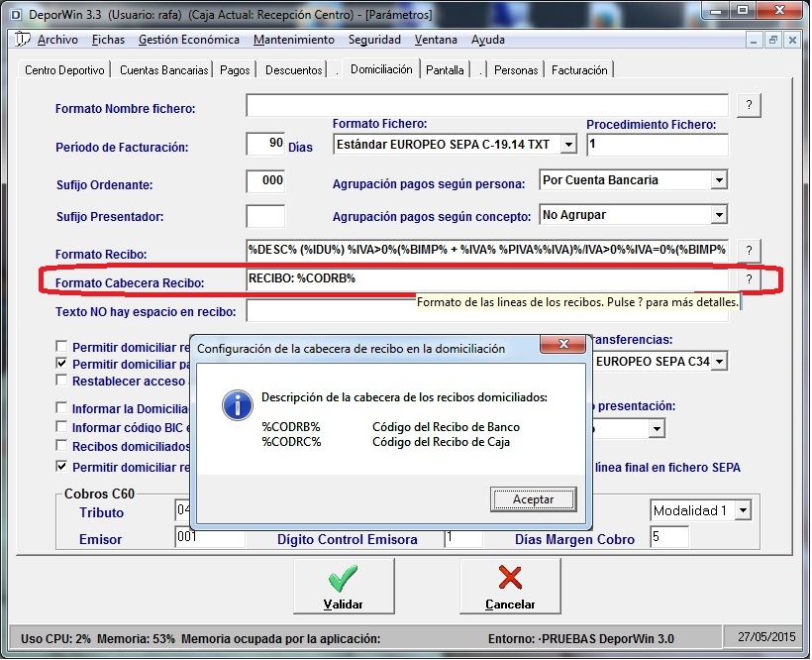Viewport: 812px width, 660px height.
Task: Open the Modalidad 1 dropdown
Action: (743, 510)
